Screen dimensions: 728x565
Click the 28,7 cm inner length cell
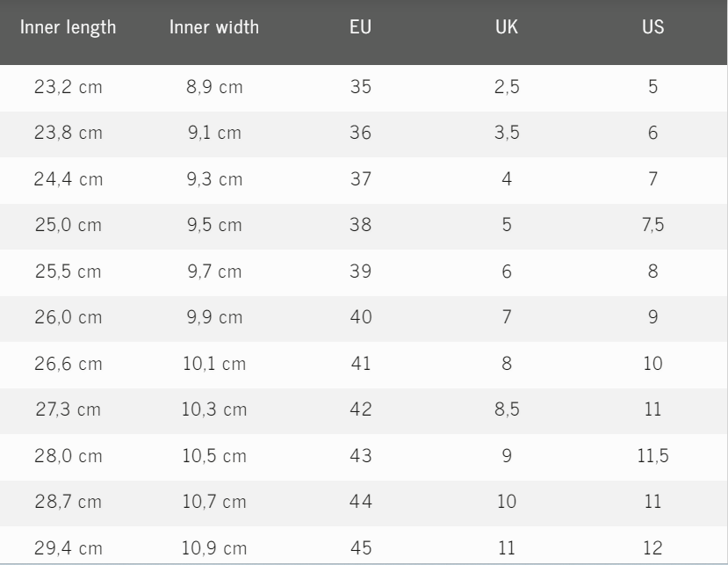[x=68, y=502]
